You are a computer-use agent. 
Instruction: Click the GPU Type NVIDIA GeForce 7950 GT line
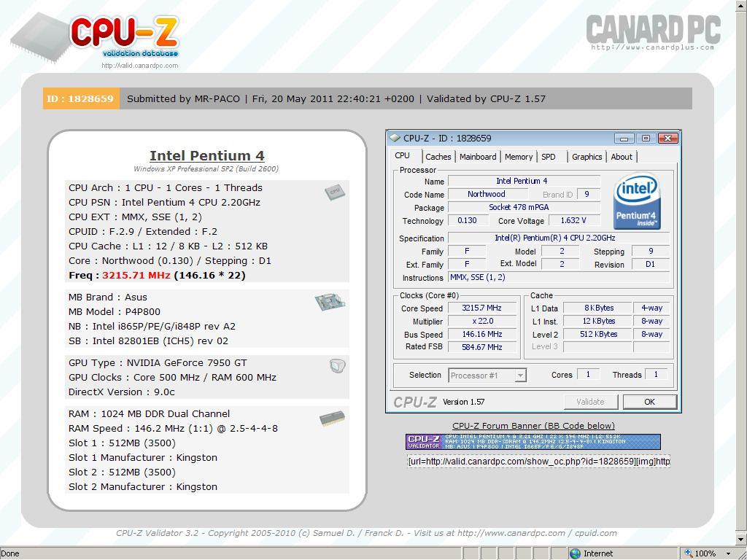(x=158, y=363)
